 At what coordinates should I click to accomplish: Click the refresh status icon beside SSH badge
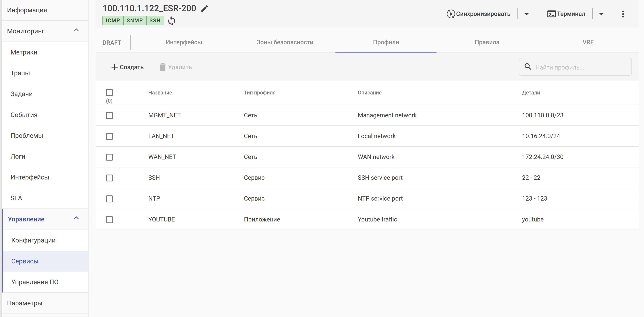tap(171, 21)
